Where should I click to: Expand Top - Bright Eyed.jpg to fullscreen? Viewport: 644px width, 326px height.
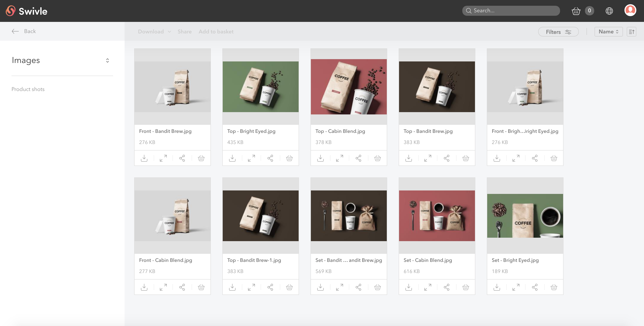251,158
